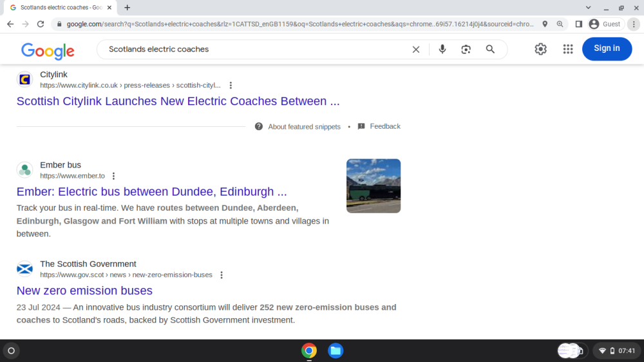
Task: Click the Sign in button
Action: click(607, 48)
